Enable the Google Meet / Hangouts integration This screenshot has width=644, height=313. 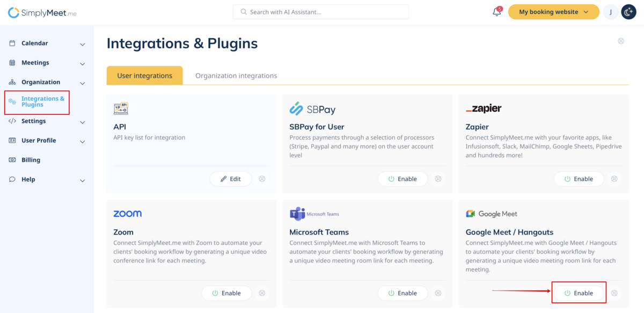pos(579,293)
